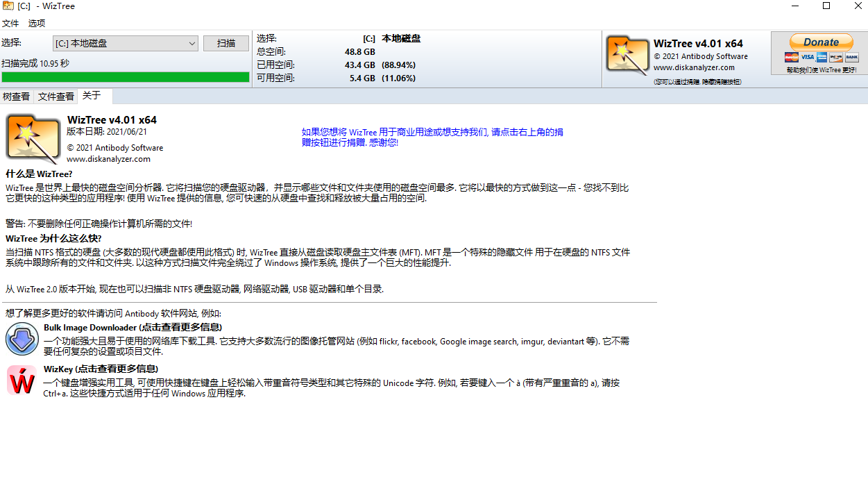Open the Bulk Image Downloader info link
868x502 pixels.
(133, 327)
